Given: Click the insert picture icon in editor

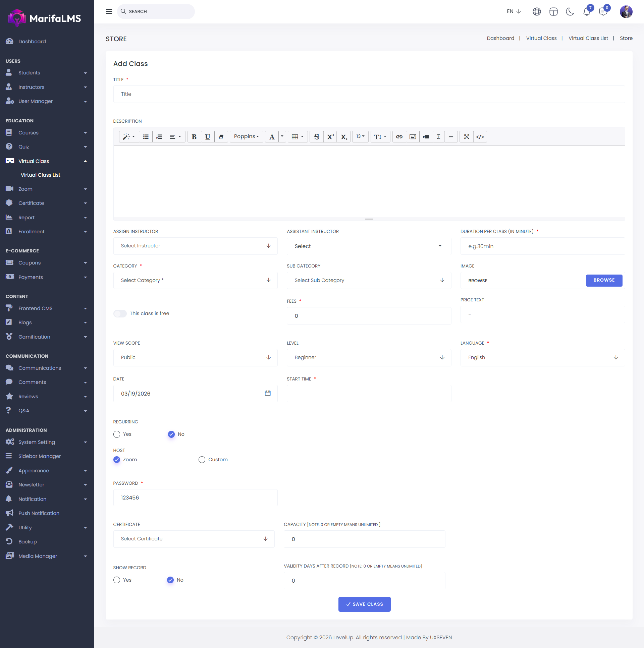Looking at the screenshot, I should coord(413,137).
